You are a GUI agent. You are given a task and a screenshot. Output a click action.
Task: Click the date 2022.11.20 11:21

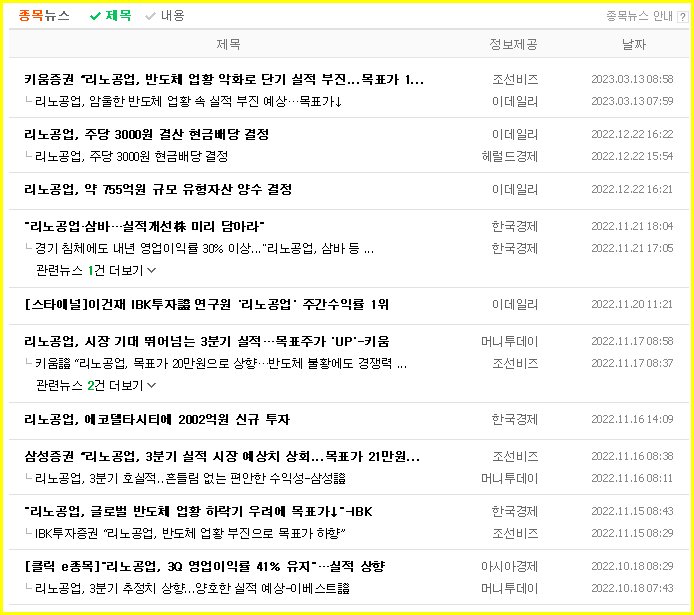click(632, 304)
